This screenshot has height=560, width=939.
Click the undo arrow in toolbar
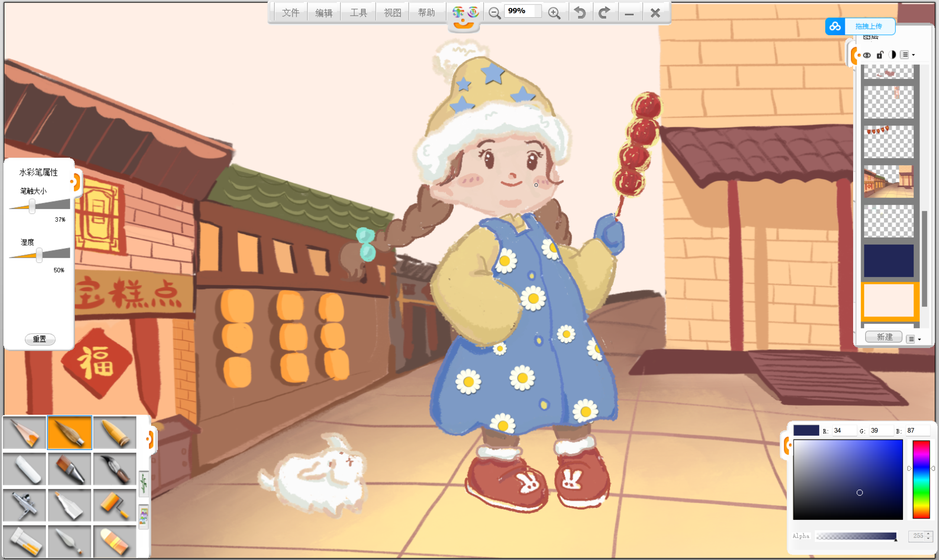[580, 13]
